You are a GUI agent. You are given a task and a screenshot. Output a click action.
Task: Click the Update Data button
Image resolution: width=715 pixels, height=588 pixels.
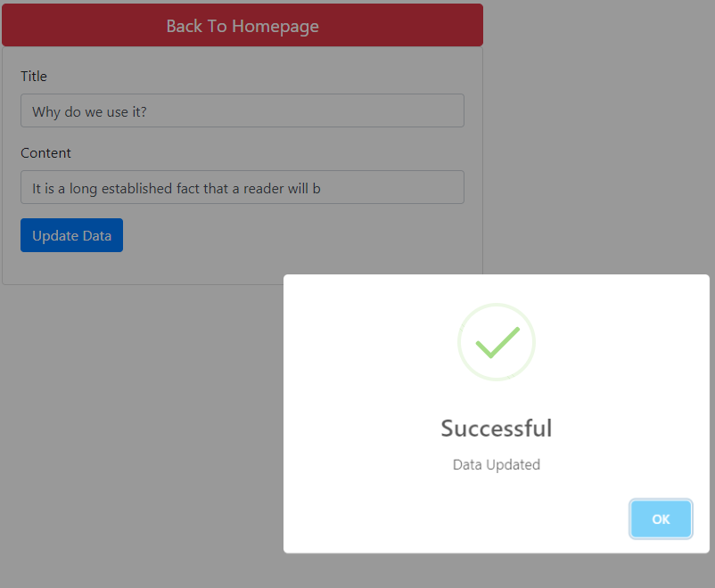point(71,235)
